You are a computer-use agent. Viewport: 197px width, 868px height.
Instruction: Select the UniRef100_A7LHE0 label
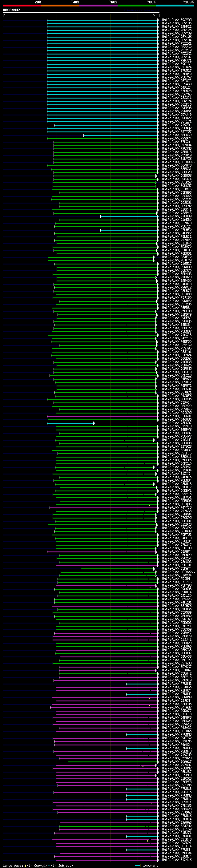[x=177, y=230]
